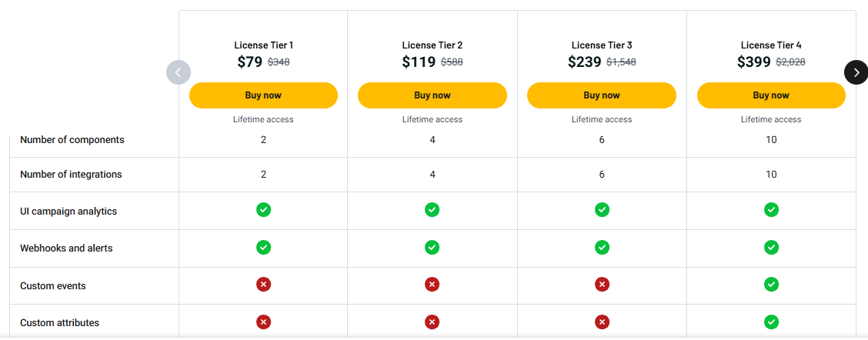Click the previous arrow on the pricing carousel

point(178,72)
